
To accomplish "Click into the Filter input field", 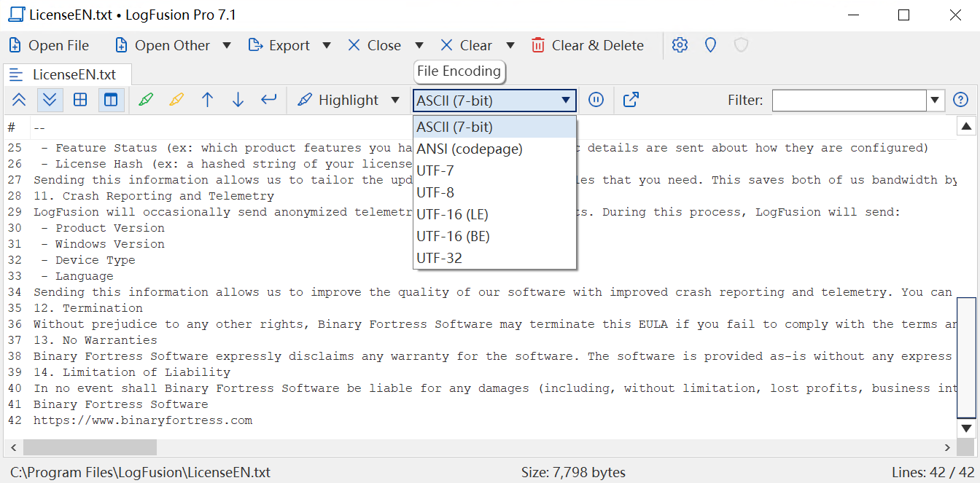I will pos(849,100).
